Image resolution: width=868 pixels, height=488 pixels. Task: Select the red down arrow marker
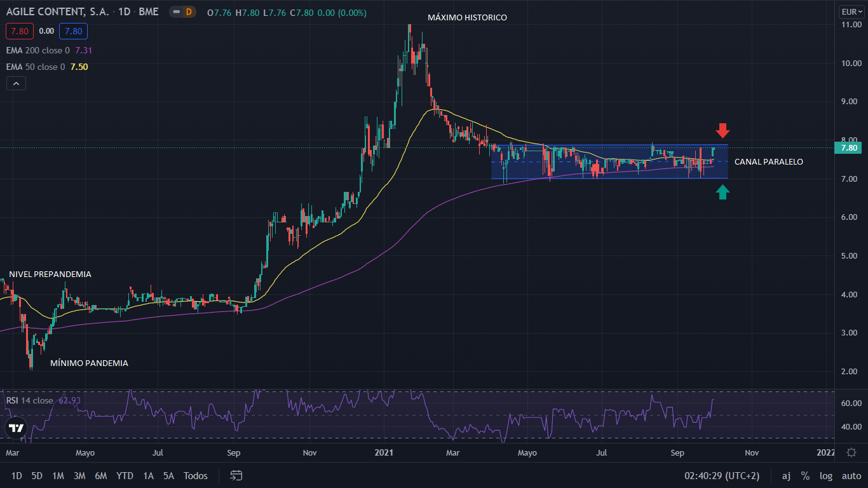[x=722, y=131]
